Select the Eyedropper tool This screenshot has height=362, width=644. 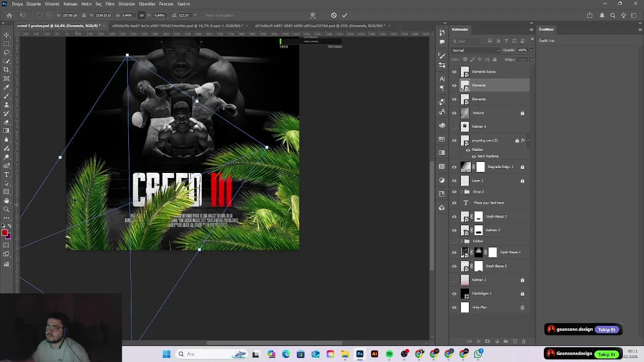[x=7, y=87]
